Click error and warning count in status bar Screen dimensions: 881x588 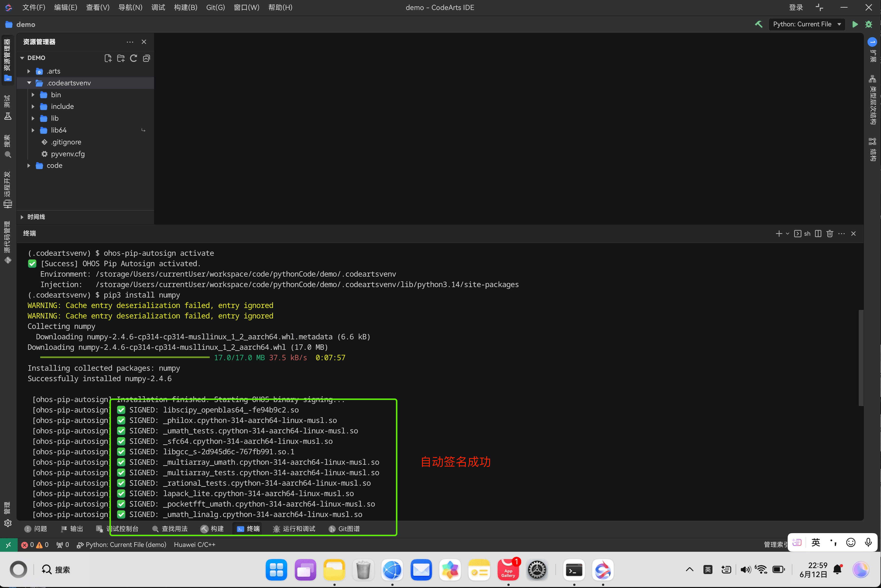tap(35, 544)
